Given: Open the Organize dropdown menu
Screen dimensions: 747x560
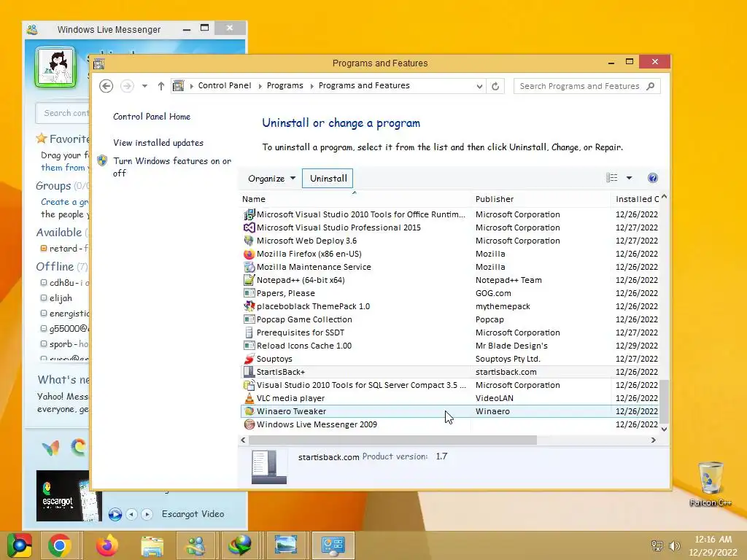Looking at the screenshot, I should [271, 179].
